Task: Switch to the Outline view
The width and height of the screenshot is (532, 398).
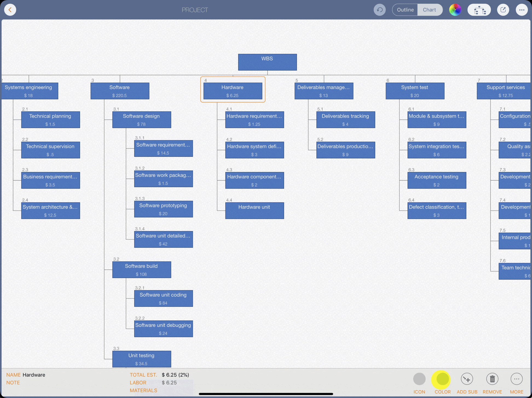Action: coord(405,10)
